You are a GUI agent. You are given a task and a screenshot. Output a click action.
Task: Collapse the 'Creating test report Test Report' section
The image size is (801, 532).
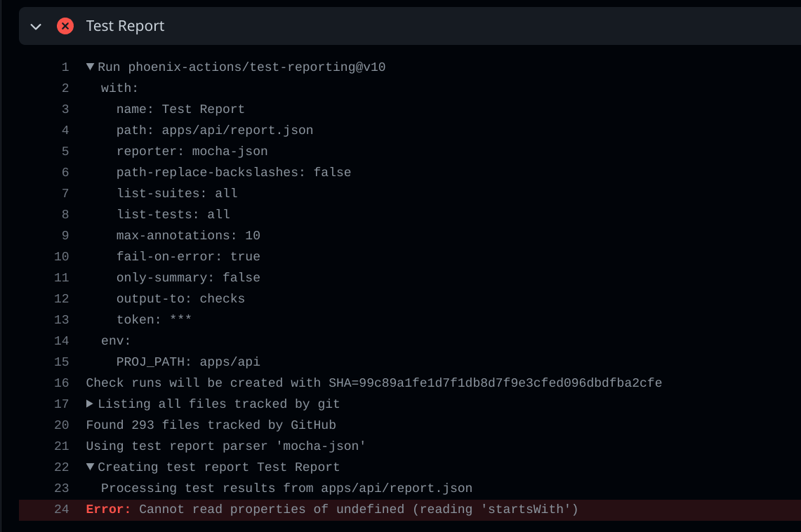pos(89,467)
